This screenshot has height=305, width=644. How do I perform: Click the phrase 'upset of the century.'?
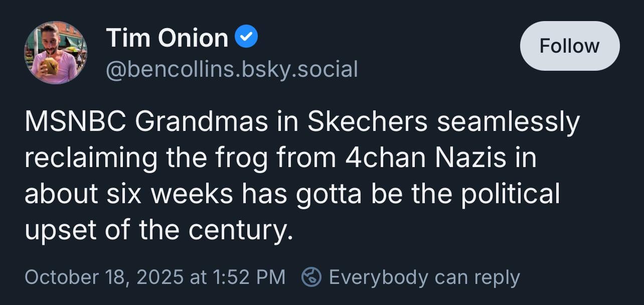(158, 230)
